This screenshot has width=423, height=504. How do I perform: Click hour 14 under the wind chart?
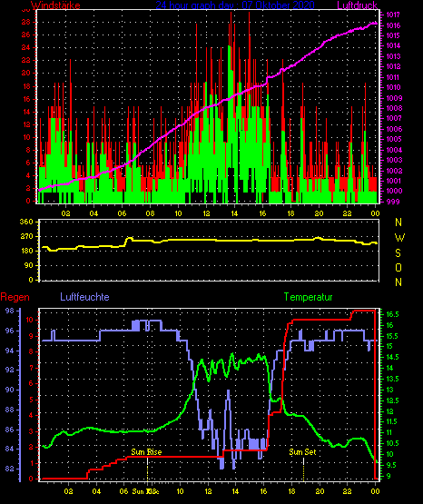[x=234, y=213]
